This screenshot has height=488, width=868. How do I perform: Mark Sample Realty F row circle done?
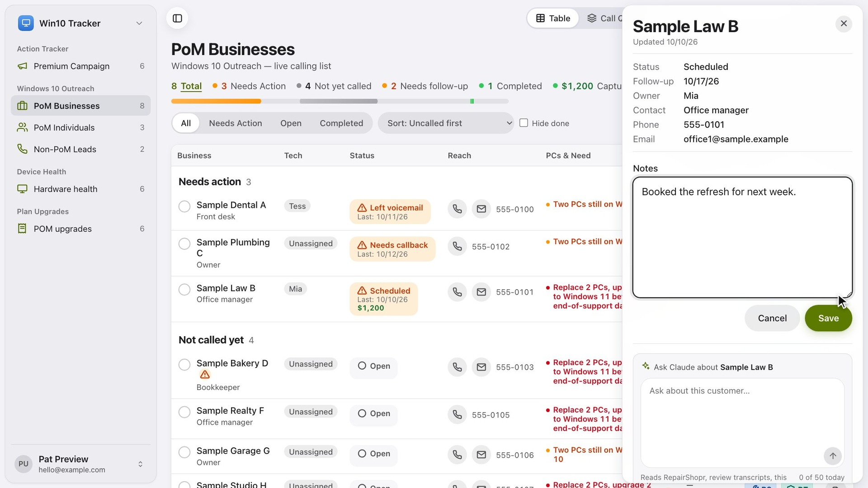click(184, 412)
